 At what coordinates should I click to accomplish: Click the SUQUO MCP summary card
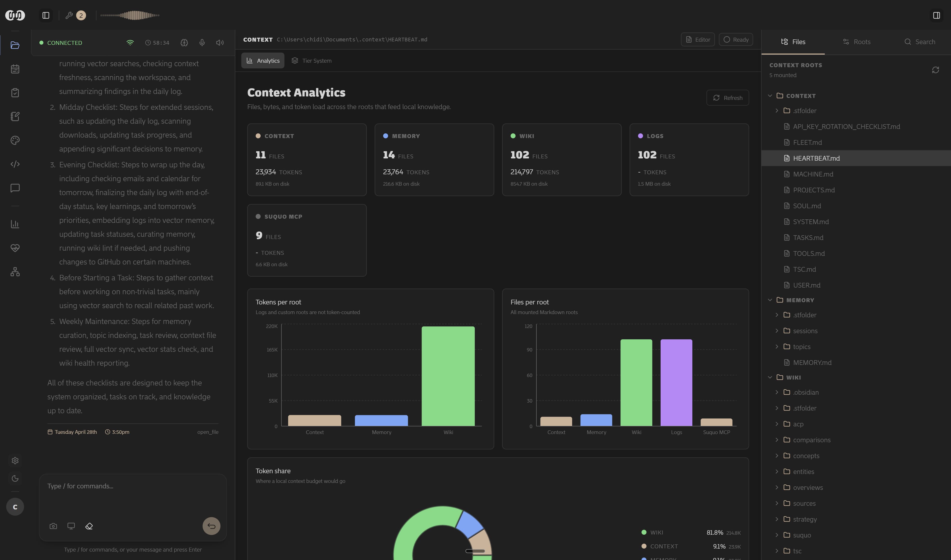(x=307, y=240)
